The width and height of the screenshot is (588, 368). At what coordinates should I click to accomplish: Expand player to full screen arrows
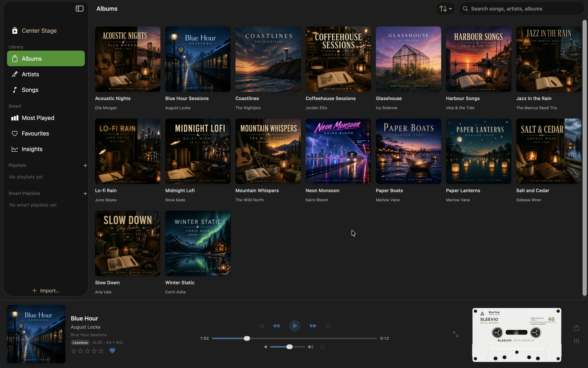point(456,334)
